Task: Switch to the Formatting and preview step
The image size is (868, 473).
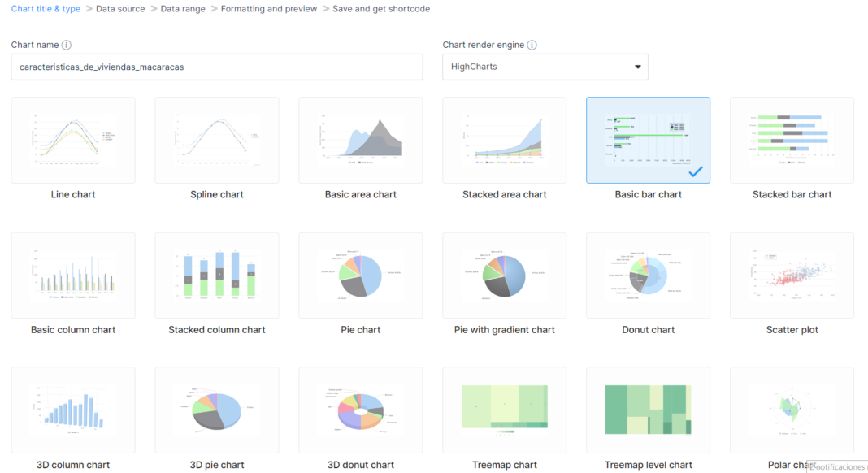Action: click(268, 8)
